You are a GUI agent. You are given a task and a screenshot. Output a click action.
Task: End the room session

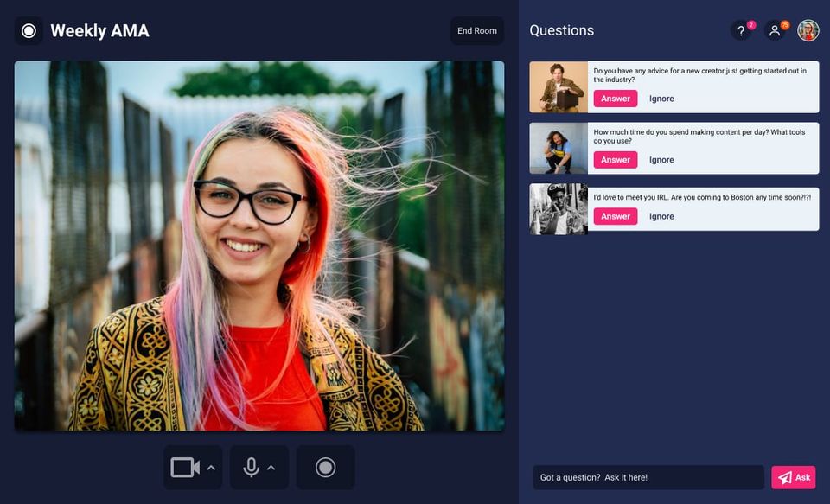[477, 31]
